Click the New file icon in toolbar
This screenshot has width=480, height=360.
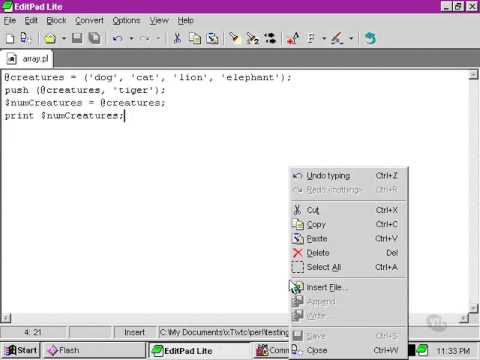[10, 39]
